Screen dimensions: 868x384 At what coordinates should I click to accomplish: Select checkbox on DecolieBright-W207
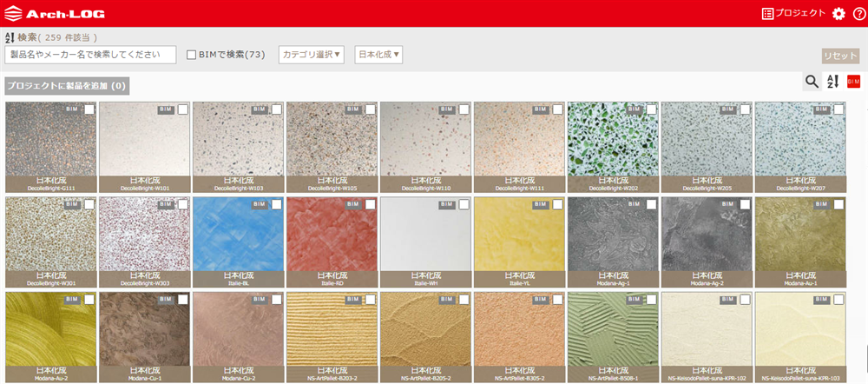pyautogui.click(x=838, y=109)
